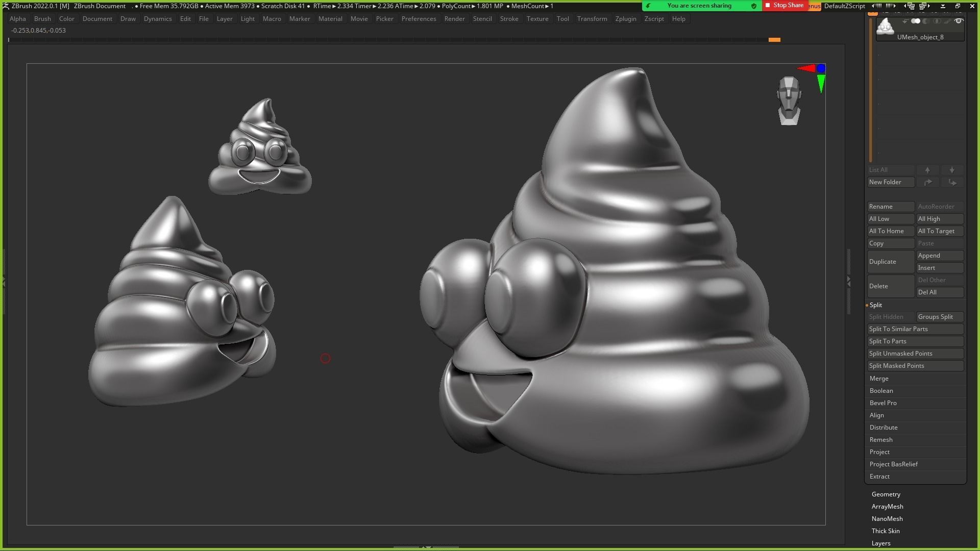Toggle the polypaint brush icon on UMesh_object_8
980x551 pixels.
click(948, 21)
